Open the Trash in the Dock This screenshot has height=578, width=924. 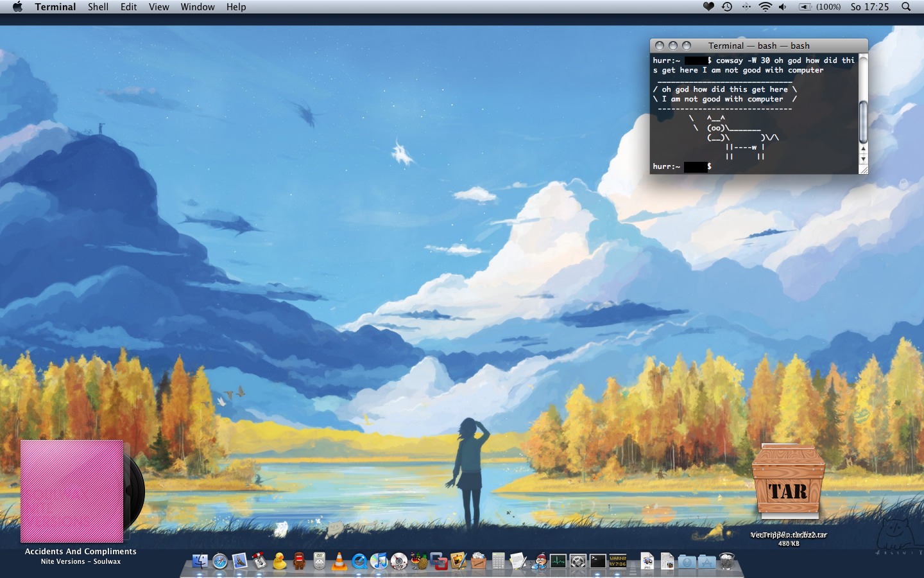click(x=726, y=561)
